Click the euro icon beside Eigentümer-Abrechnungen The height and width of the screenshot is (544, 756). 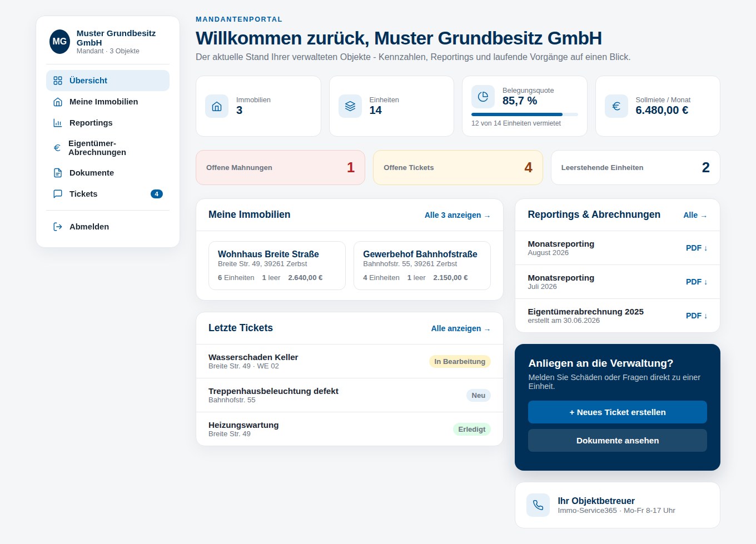click(57, 148)
